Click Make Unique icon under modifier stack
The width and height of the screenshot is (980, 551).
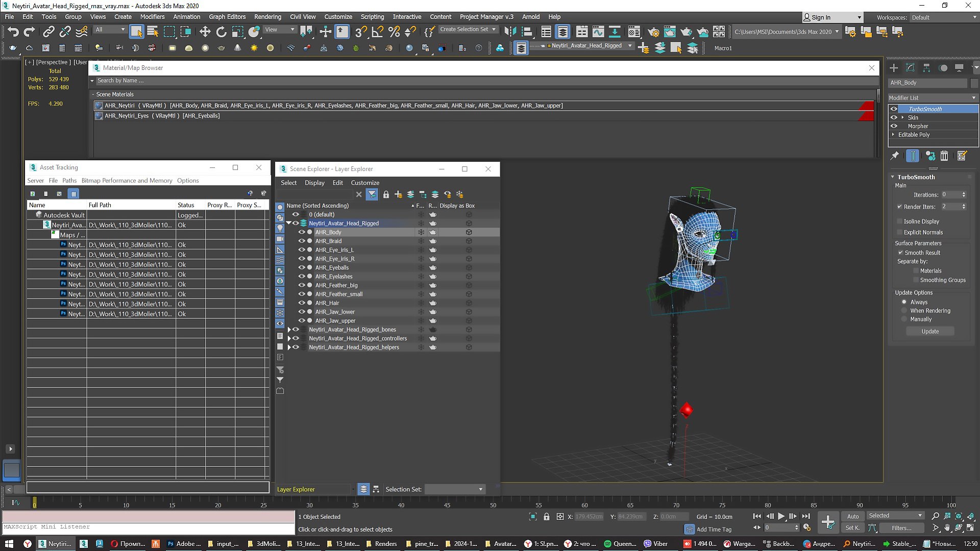click(930, 156)
